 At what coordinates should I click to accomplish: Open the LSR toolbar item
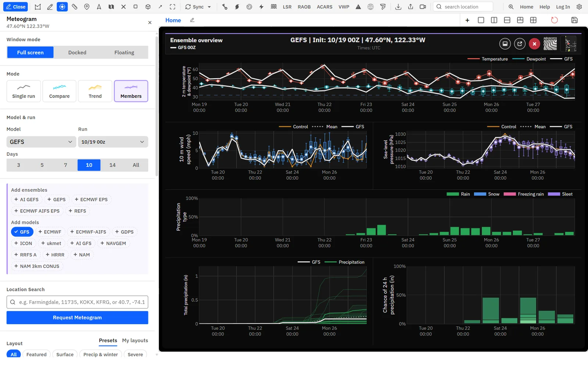pyautogui.click(x=287, y=7)
